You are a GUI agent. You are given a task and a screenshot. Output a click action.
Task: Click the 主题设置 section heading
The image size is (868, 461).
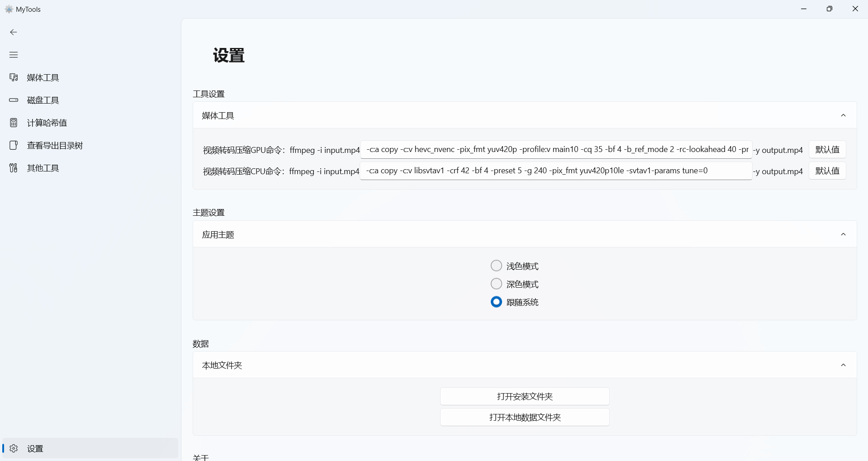point(209,212)
